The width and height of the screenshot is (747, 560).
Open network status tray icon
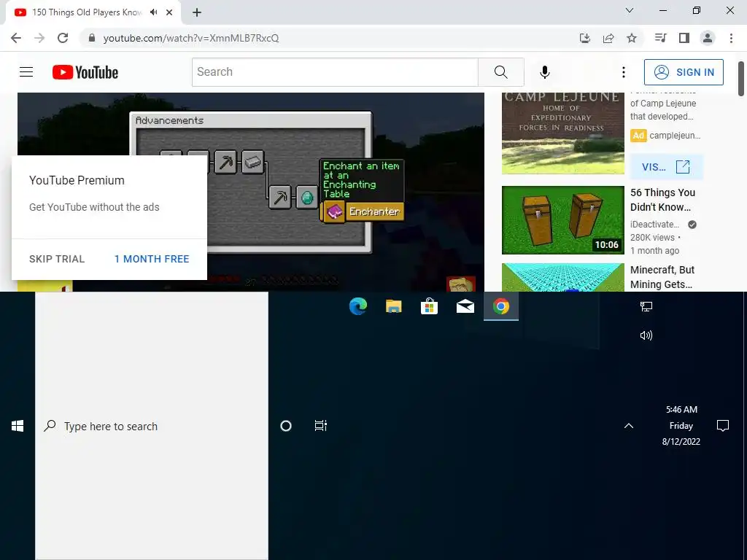coord(646,306)
